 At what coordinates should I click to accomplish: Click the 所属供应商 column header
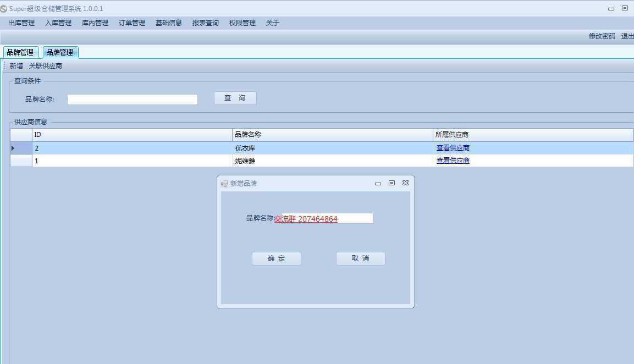(533, 135)
